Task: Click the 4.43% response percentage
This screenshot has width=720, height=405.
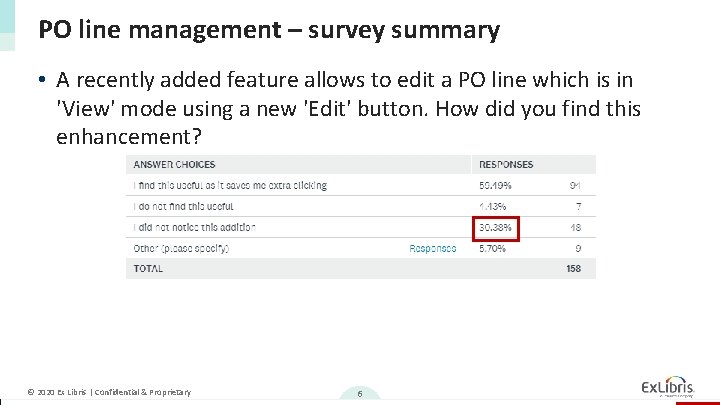Action: click(x=493, y=206)
